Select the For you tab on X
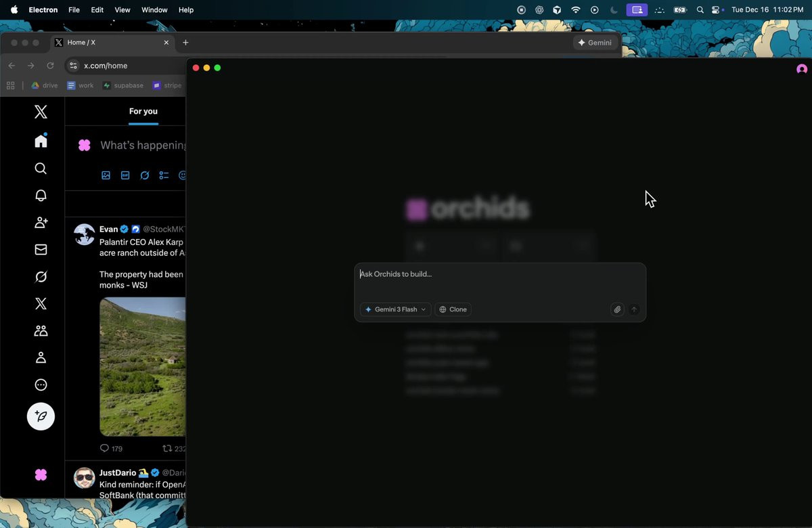The image size is (812, 528). pos(143,111)
